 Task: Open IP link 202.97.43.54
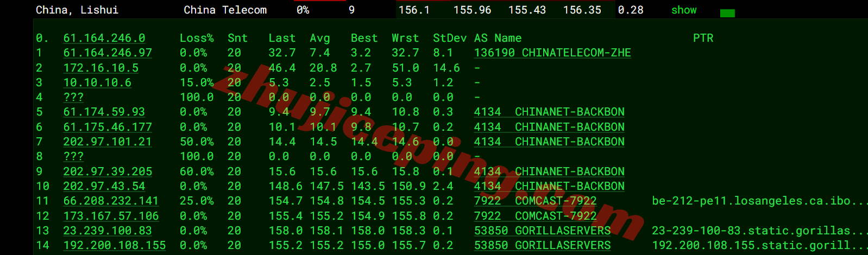[104, 186]
